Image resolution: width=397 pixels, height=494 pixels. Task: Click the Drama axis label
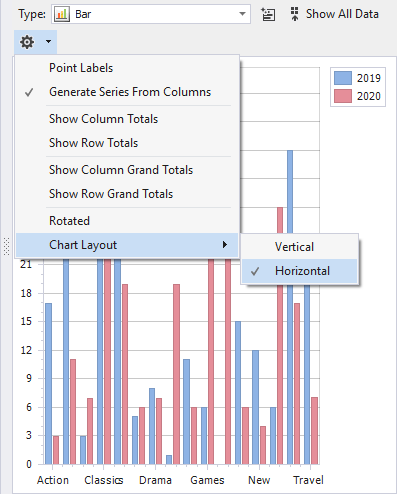pos(155,480)
